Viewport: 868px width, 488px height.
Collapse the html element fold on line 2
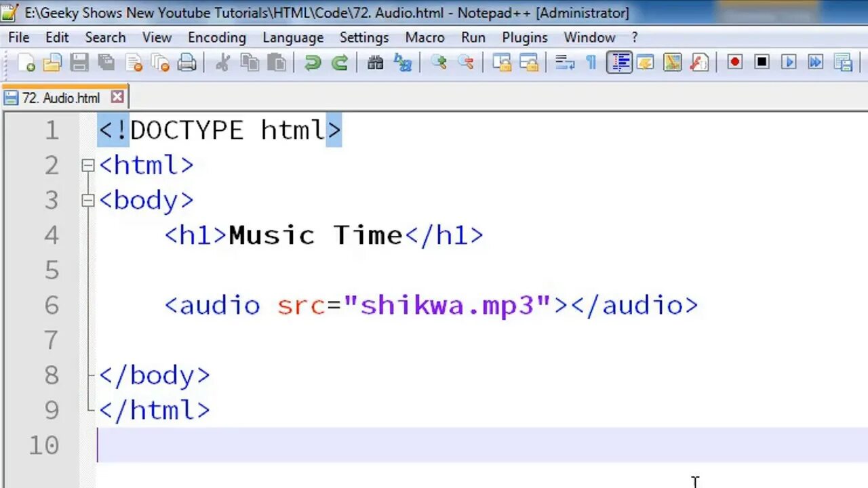coord(87,165)
